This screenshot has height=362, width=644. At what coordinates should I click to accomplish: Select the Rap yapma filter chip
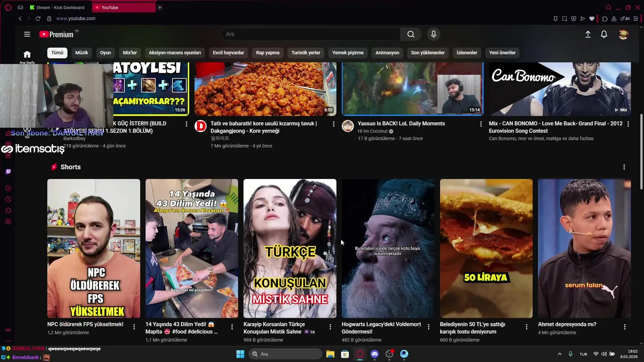[x=268, y=53]
